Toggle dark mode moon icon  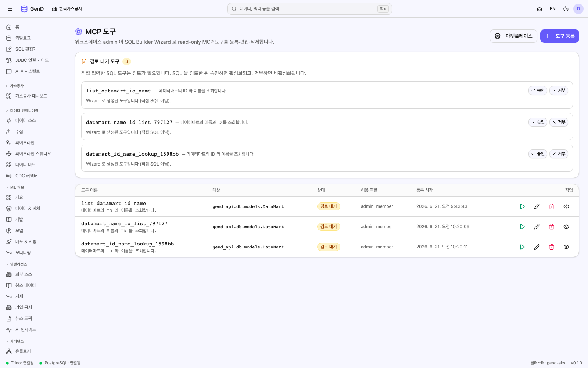566,9
